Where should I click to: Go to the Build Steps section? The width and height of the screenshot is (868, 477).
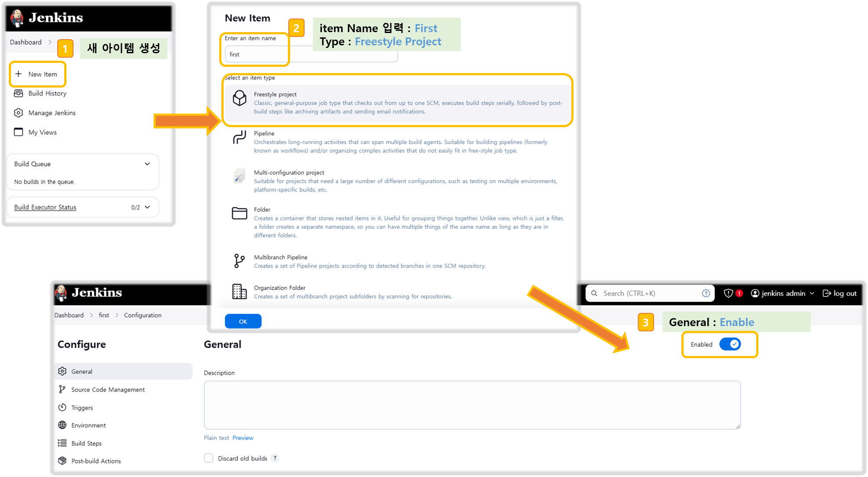pos(86,444)
